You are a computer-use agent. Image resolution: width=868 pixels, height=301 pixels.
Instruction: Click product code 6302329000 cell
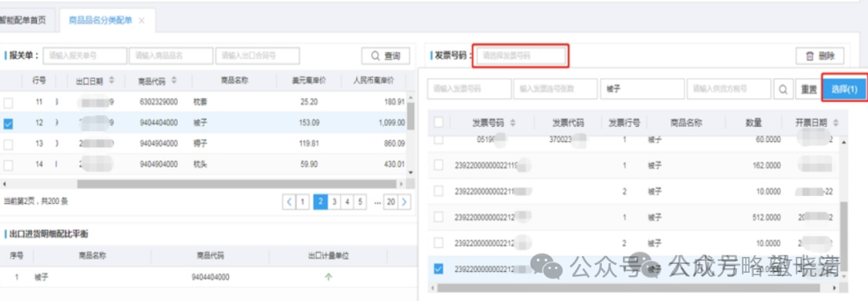[159, 103]
